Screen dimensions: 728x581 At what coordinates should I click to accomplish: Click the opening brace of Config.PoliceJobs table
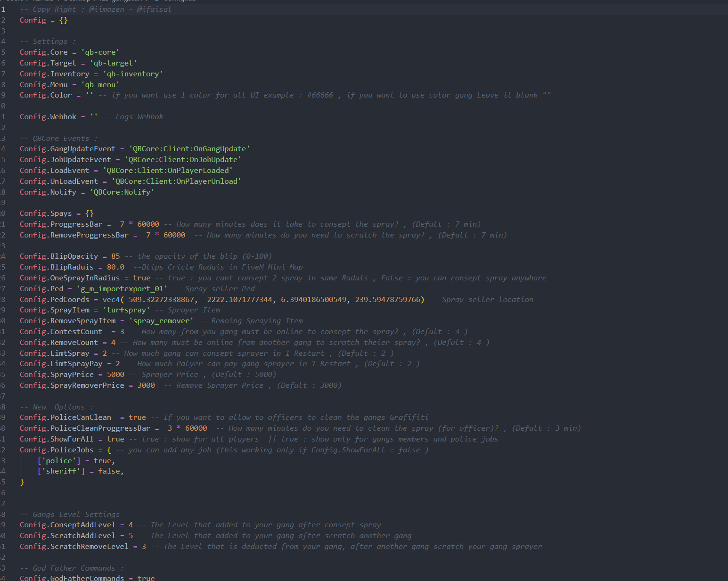109,450
